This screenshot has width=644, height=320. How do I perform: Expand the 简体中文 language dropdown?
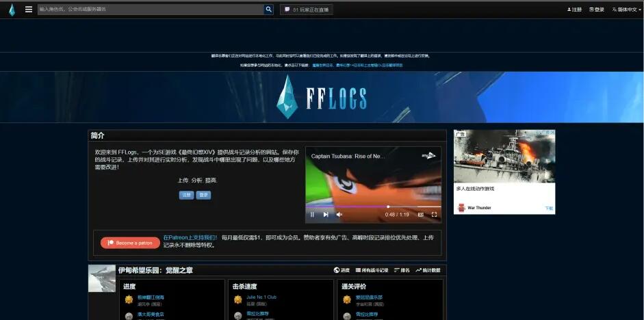click(x=624, y=10)
